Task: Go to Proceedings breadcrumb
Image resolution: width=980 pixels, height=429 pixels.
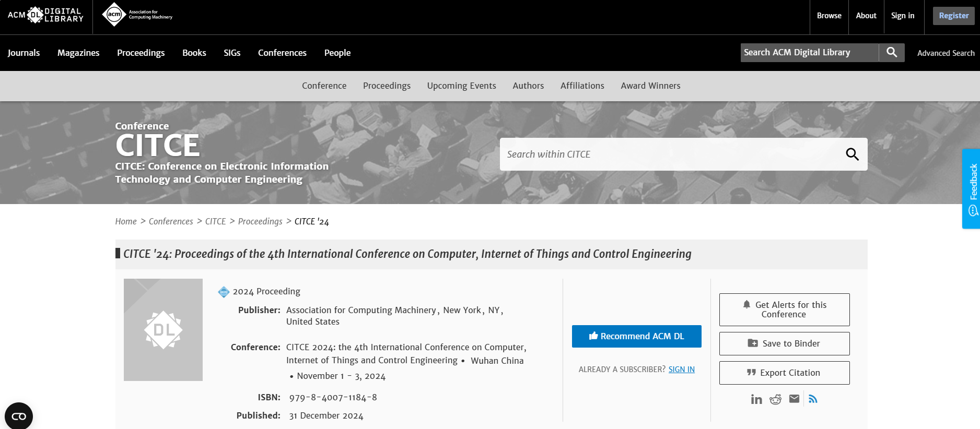Action: (260, 221)
